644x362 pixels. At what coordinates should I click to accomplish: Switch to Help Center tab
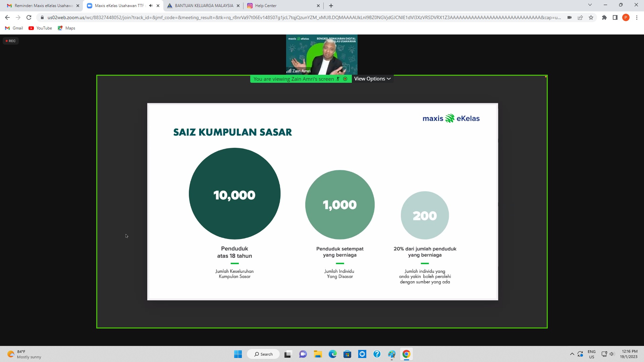(266, 6)
